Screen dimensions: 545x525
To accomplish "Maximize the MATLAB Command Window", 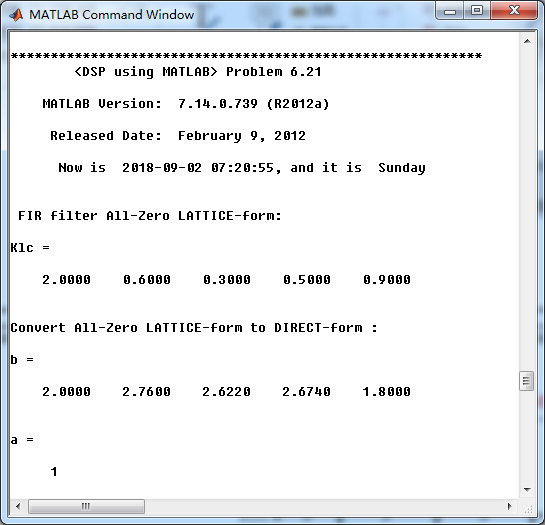I will click(477, 11).
